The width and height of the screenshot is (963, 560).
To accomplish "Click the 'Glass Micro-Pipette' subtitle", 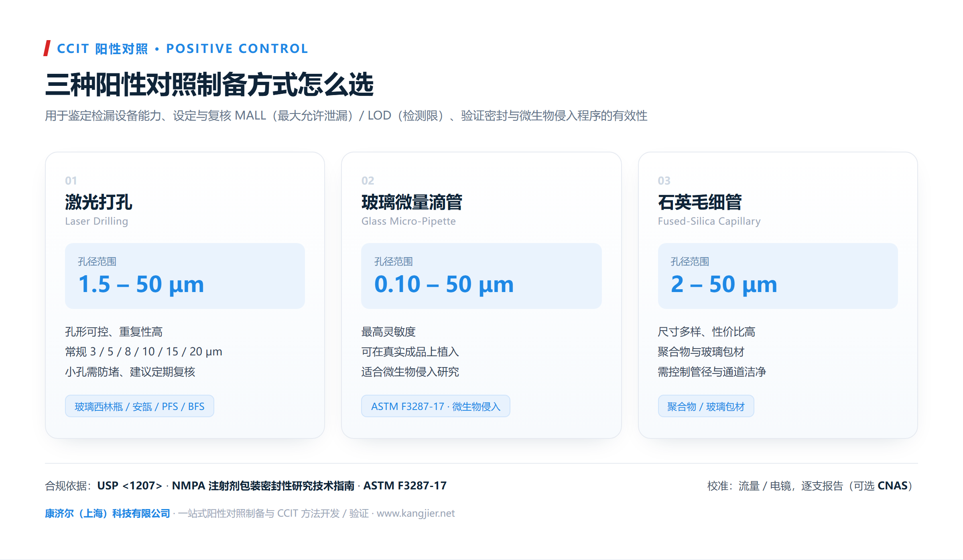I will 408,221.
